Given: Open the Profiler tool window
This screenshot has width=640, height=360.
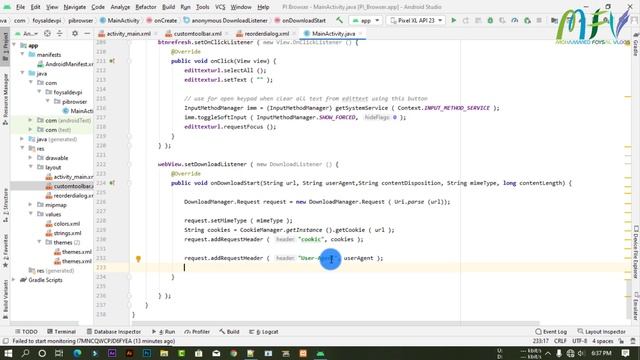Looking at the screenshot, I should coord(197,332).
